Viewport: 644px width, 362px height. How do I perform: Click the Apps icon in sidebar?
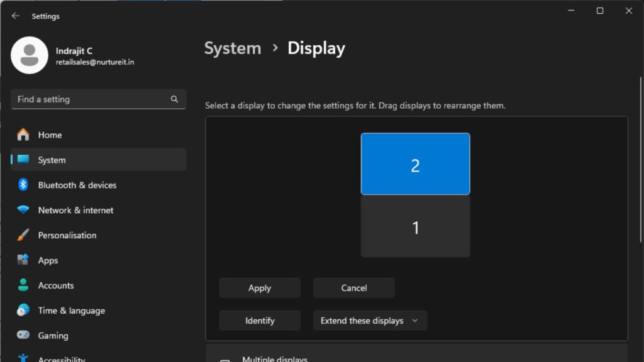coord(23,260)
